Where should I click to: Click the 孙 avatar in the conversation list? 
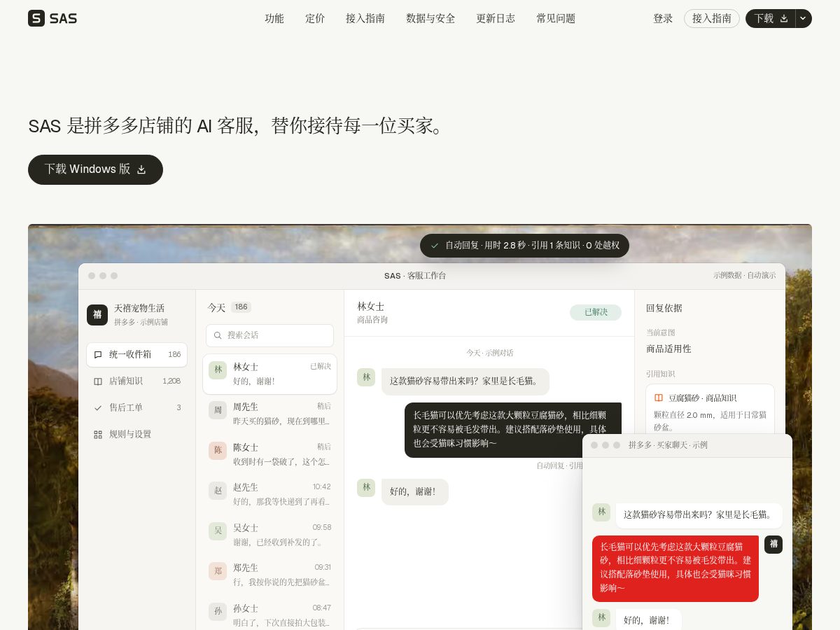(218, 611)
